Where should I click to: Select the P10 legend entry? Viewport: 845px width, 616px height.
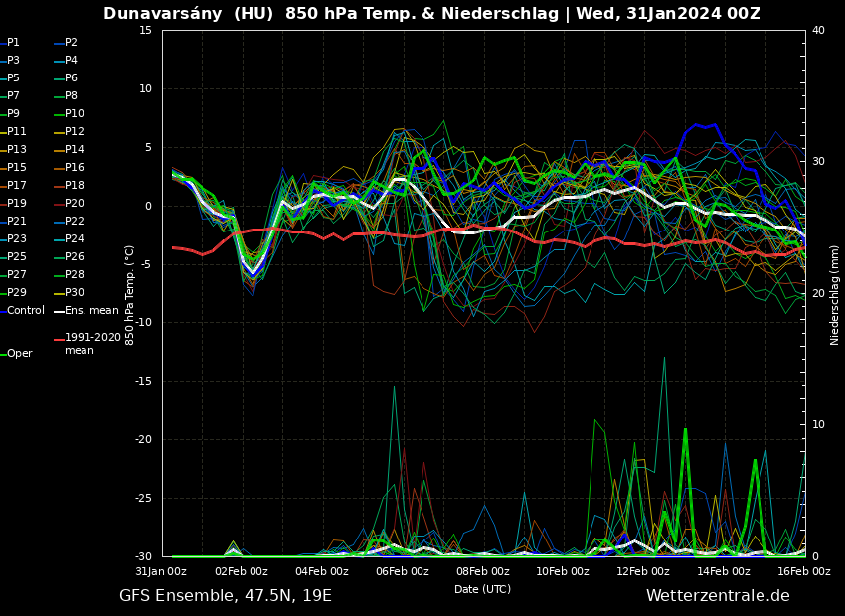click(x=74, y=114)
